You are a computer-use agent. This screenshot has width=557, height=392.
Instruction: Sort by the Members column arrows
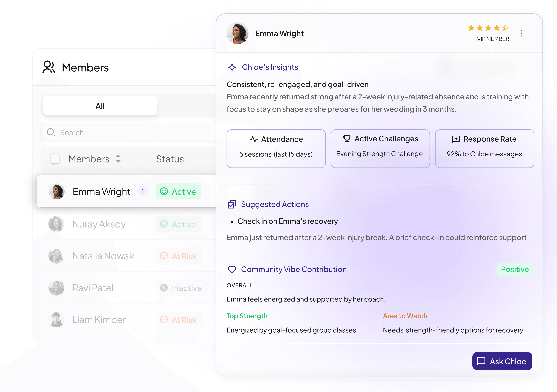118,159
